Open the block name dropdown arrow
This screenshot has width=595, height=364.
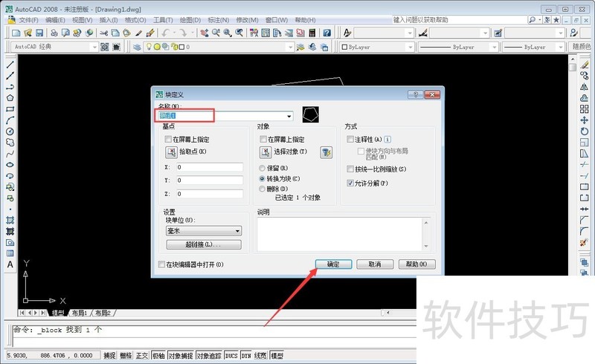289,116
